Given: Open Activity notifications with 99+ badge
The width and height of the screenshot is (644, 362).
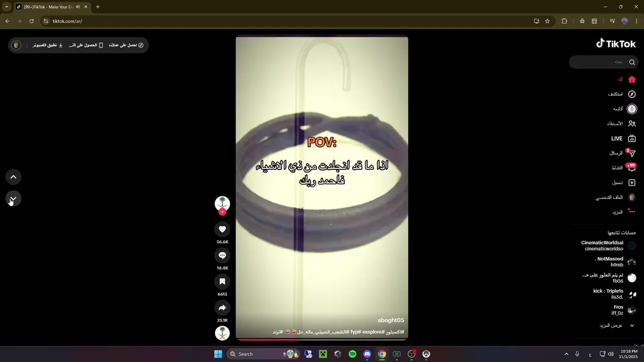Looking at the screenshot, I should point(623,167).
